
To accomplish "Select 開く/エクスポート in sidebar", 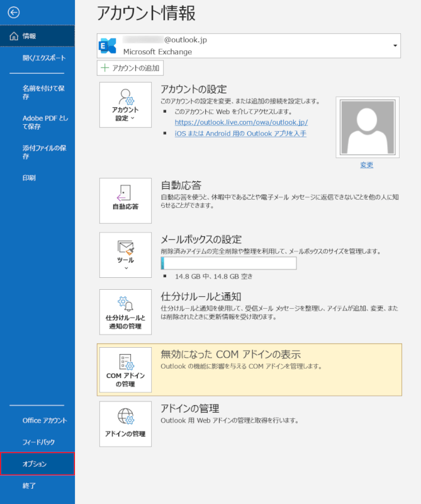I will 43,58.
